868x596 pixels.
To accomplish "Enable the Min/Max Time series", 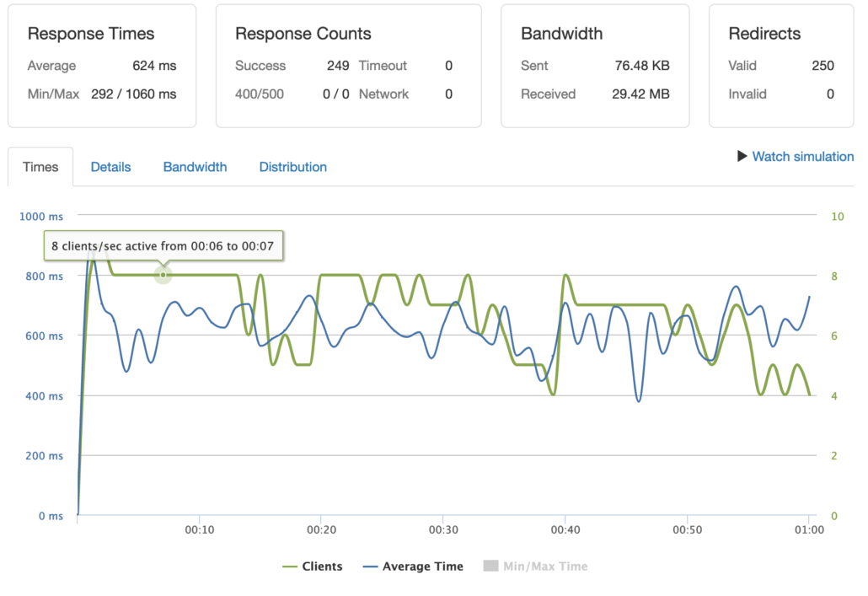I will 544,566.
